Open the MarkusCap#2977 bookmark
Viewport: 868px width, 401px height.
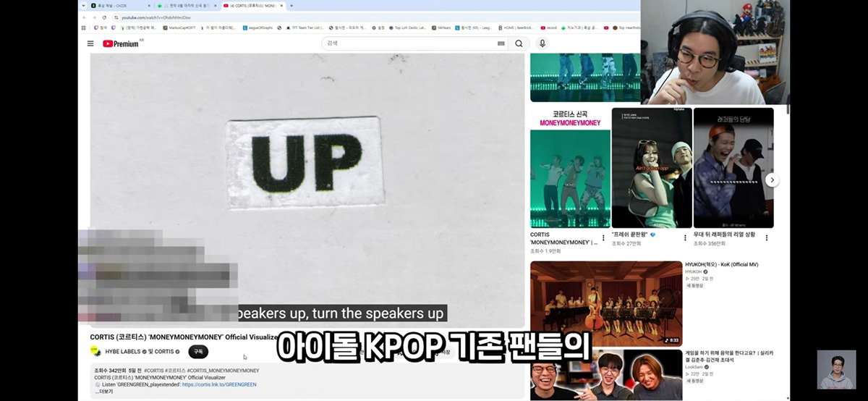(x=179, y=28)
